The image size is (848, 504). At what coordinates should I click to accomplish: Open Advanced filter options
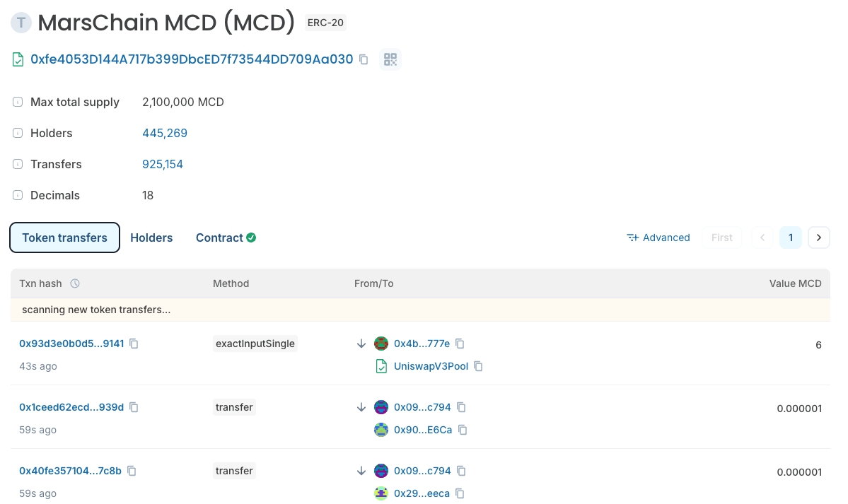point(658,238)
